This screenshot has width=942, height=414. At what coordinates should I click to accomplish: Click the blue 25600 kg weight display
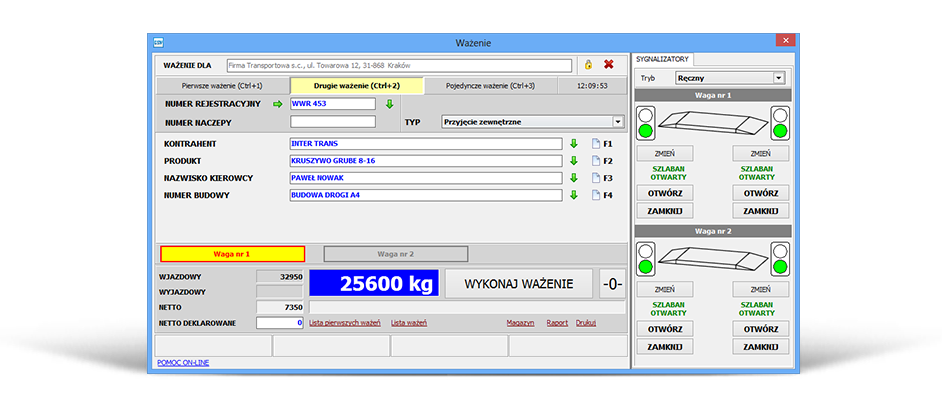click(373, 284)
